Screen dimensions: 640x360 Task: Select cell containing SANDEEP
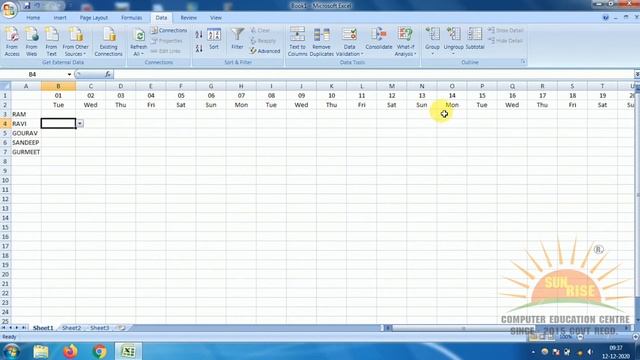pos(26,142)
